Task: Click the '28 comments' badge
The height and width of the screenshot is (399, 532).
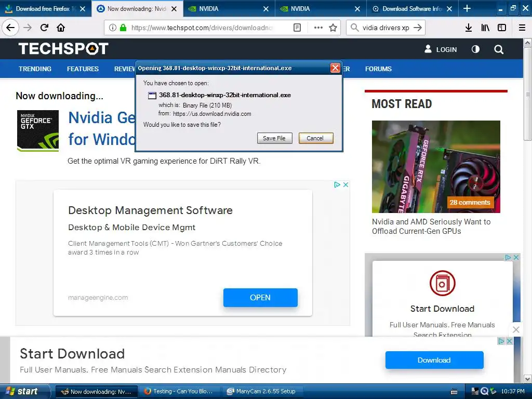Action: point(470,203)
